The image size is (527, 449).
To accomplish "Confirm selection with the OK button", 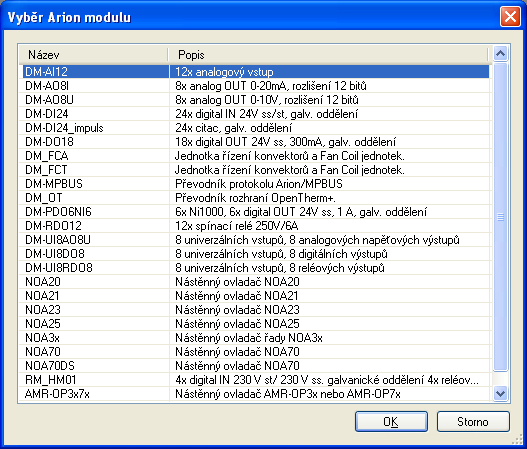I will coord(391,421).
